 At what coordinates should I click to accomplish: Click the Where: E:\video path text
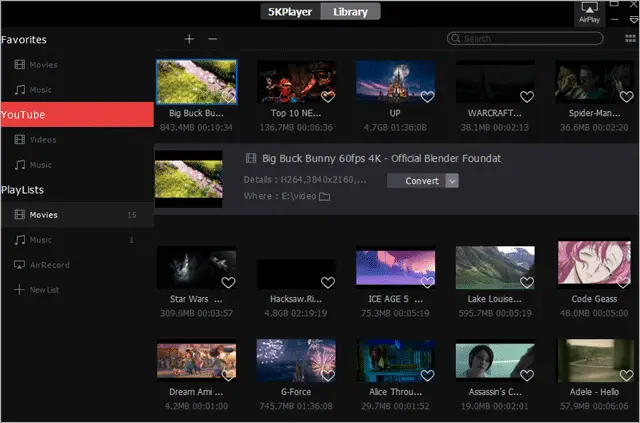pyautogui.click(x=280, y=196)
